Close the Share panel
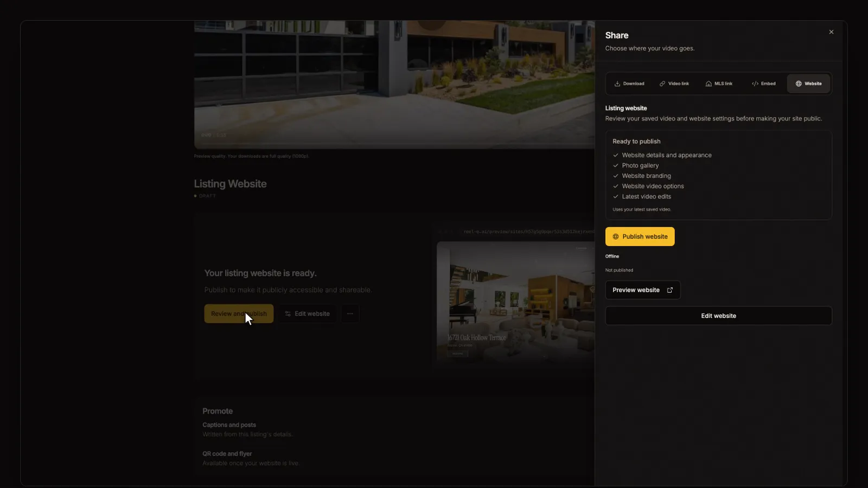868x488 pixels. (831, 32)
